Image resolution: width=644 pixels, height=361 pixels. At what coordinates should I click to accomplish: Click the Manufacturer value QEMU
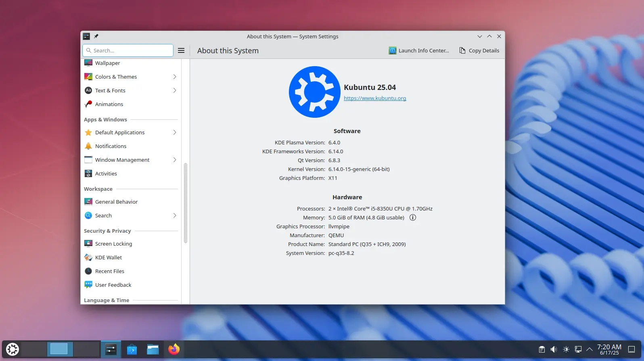[x=336, y=235]
